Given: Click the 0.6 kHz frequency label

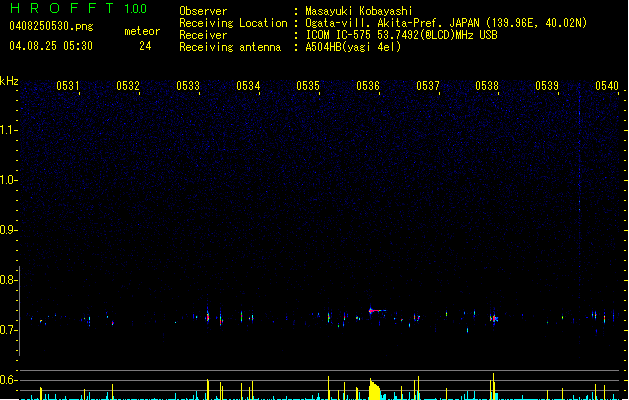Looking at the screenshot, I should pyautogui.click(x=8, y=380).
